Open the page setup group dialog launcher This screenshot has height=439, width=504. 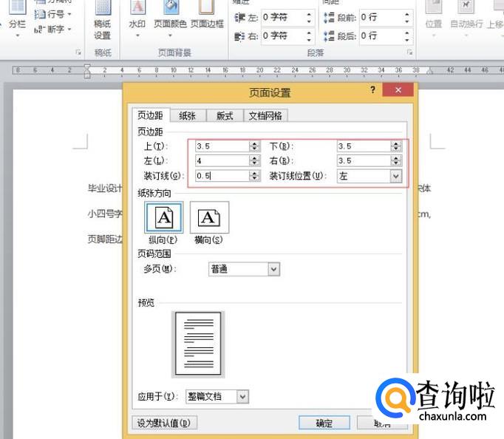point(78,52)
